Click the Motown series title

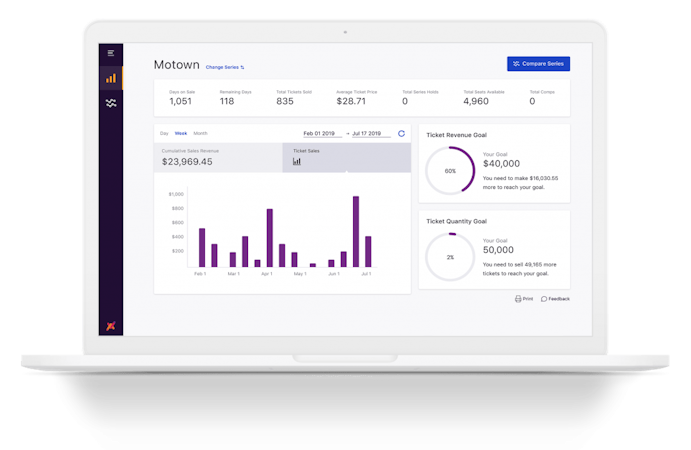[x=177, y=65]
